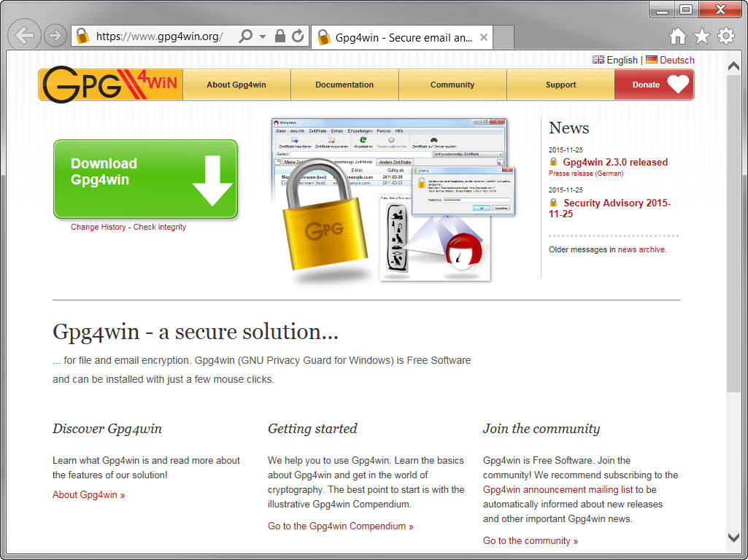The width and height of the screenshot is (748, 560).
Task: Switch language to English
Action: tap(615, 60)
